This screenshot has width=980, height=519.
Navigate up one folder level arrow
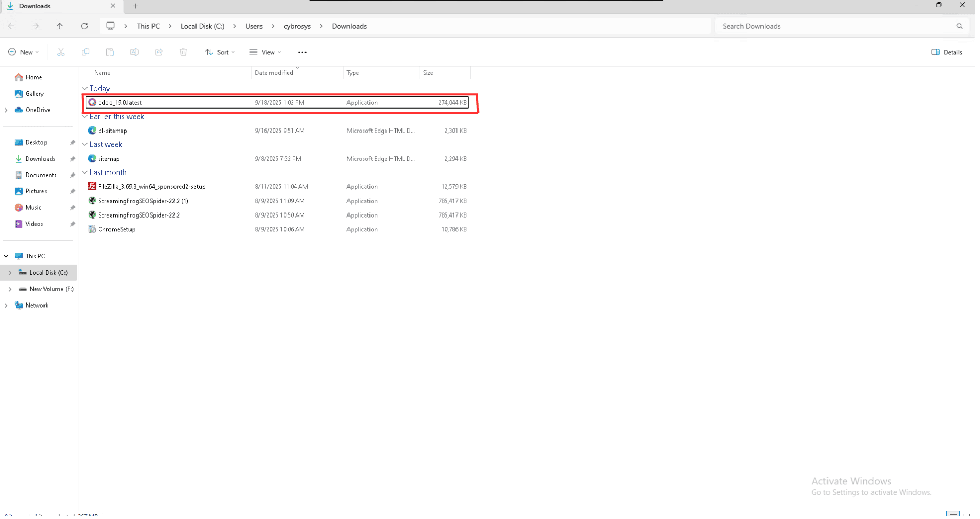[x=60, y=26]
